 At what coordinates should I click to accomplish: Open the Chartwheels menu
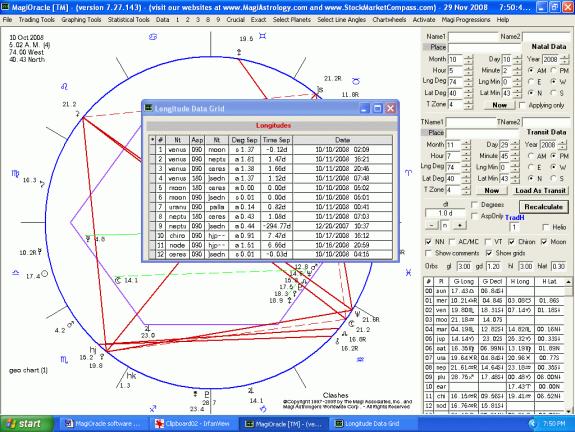(389, 19)
